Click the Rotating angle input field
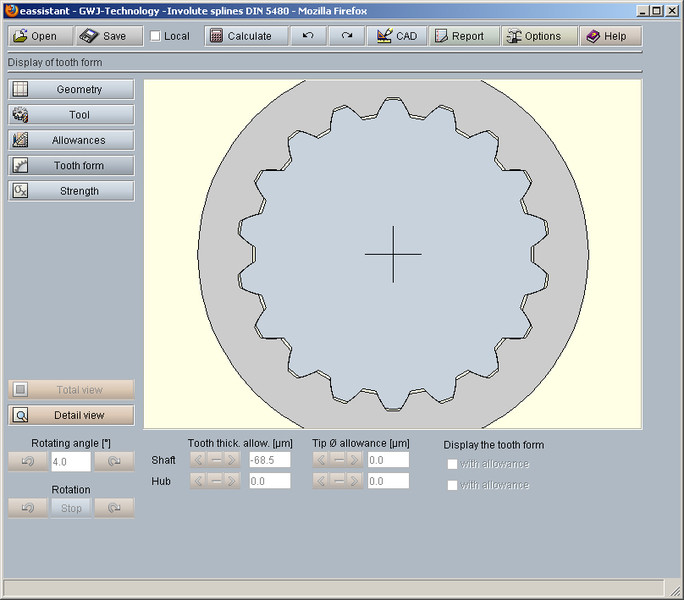Viewport: 684px width, 600px height. (x=70, y=462)
